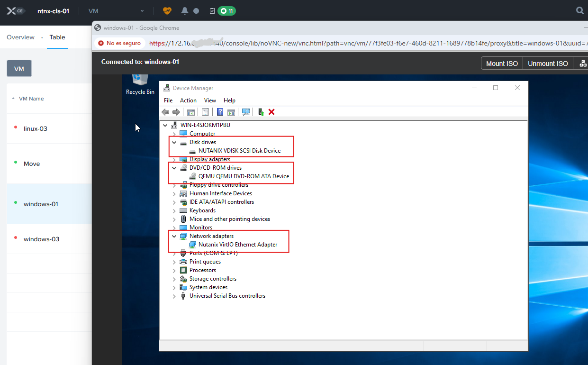Click the Update device driver toolbar icon
This screenshot has height=365, width=588.
point(260,112)
